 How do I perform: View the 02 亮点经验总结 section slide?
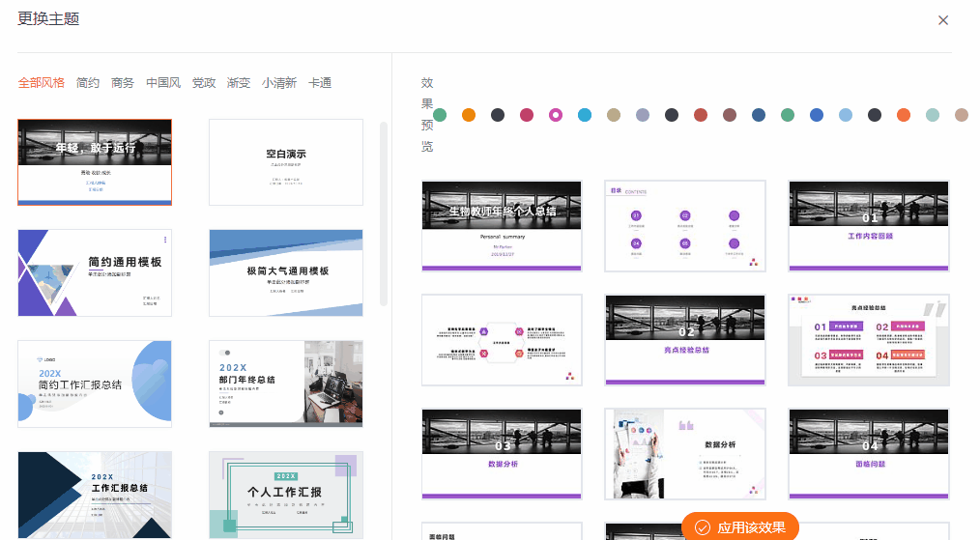(x=685, y=340)
